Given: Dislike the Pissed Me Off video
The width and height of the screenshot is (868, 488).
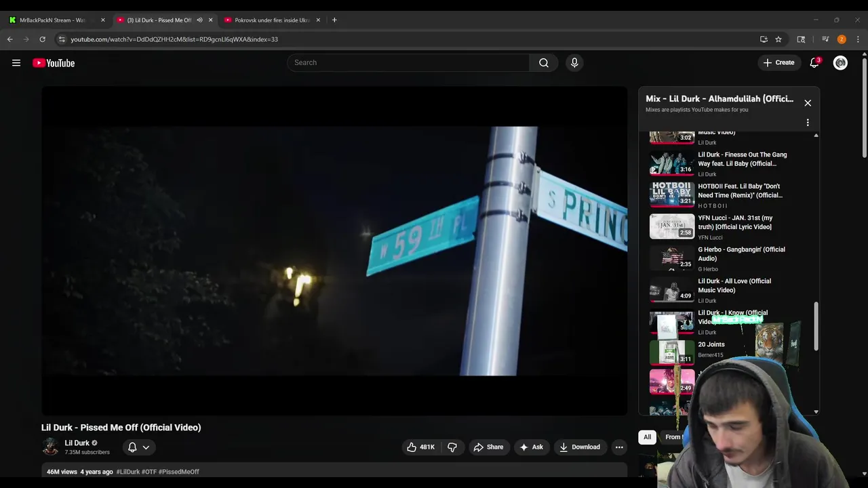Looking at the screenshot, I should [452, 447].
